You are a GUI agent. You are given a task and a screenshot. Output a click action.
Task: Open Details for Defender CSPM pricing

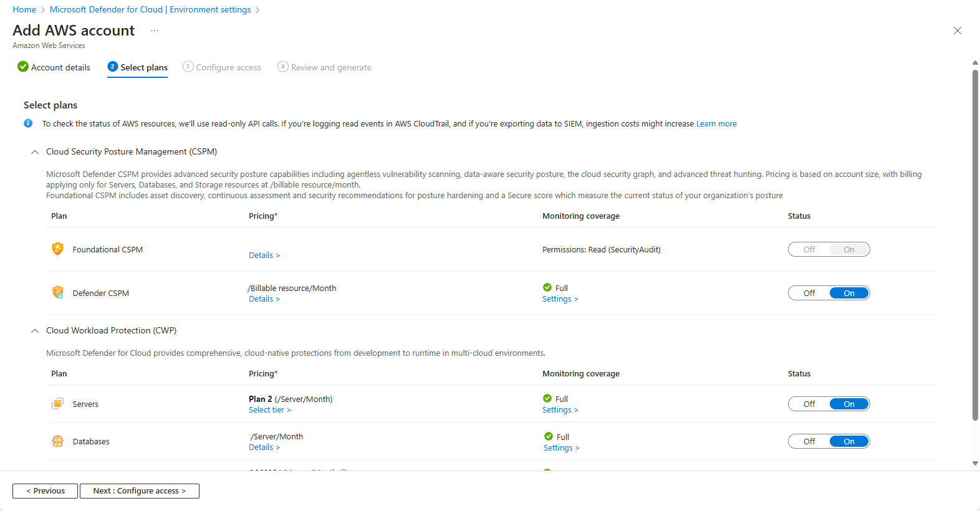tap(264, 299)
